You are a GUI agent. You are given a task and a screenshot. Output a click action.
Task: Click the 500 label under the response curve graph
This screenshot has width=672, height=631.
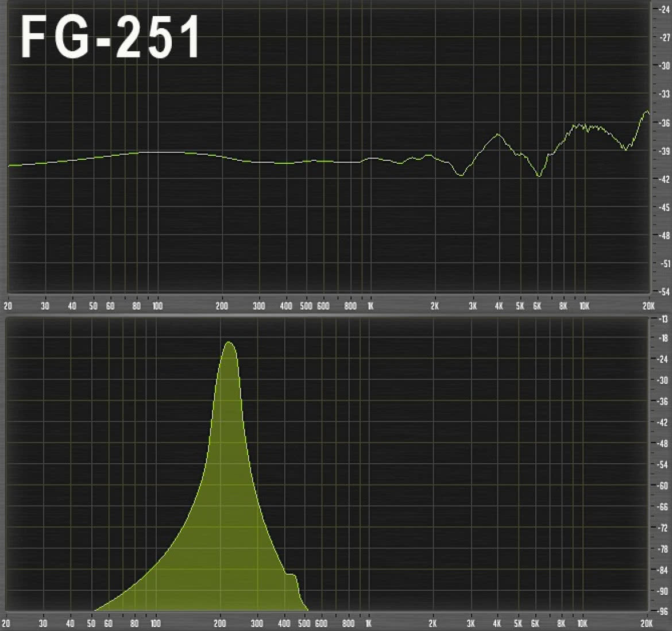click(306, 306)
